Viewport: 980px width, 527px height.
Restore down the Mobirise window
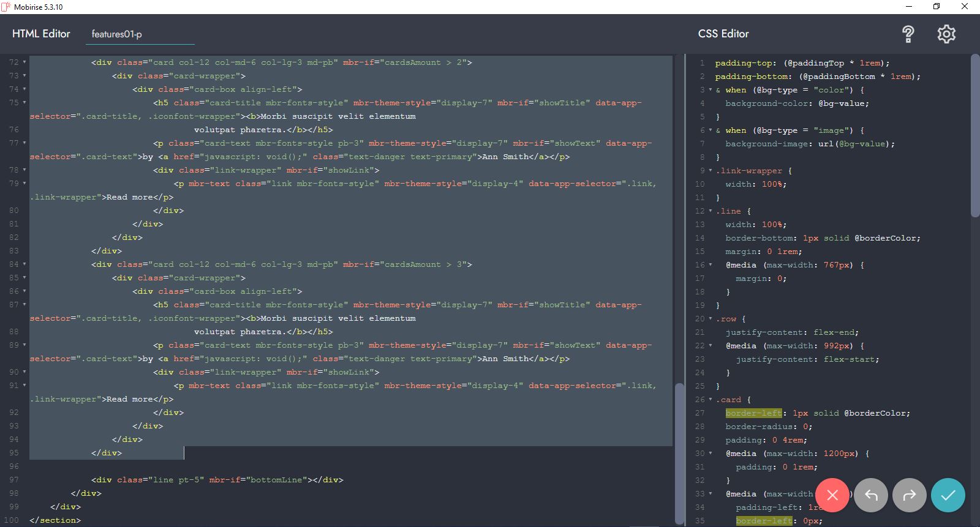pos(936,7)
